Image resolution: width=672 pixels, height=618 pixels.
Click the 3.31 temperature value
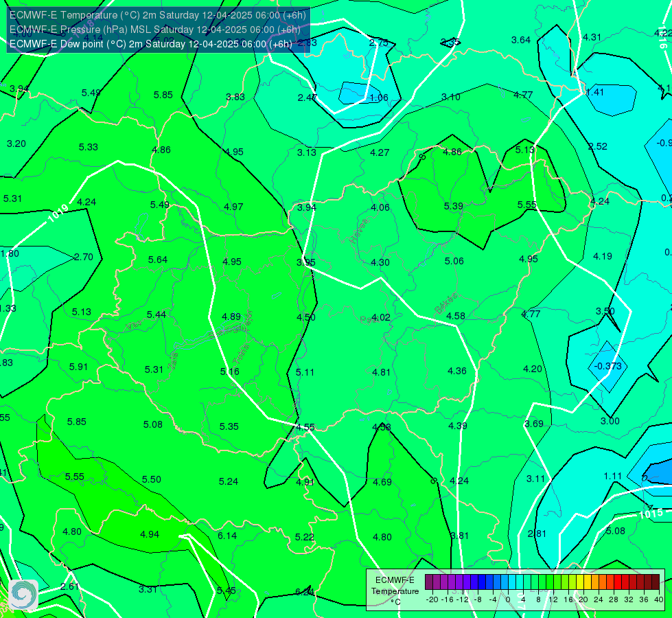(148, 590)
